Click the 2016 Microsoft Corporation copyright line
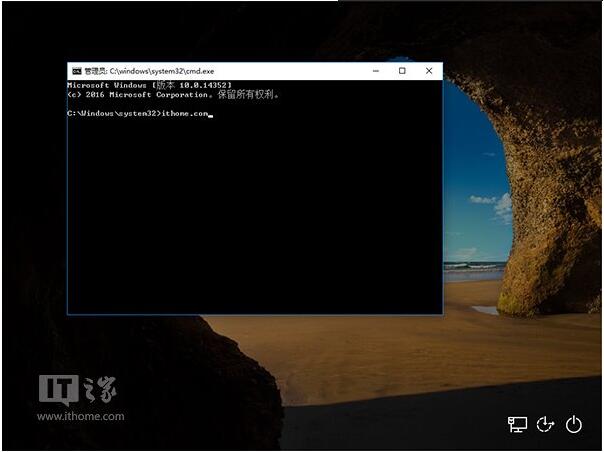This screenshot has width=604, height=452. (173, 95)
